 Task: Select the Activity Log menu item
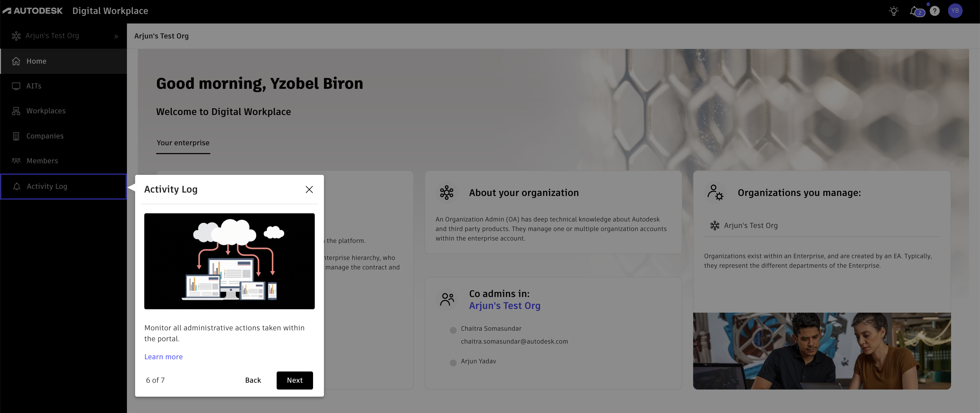pos(47,186)
